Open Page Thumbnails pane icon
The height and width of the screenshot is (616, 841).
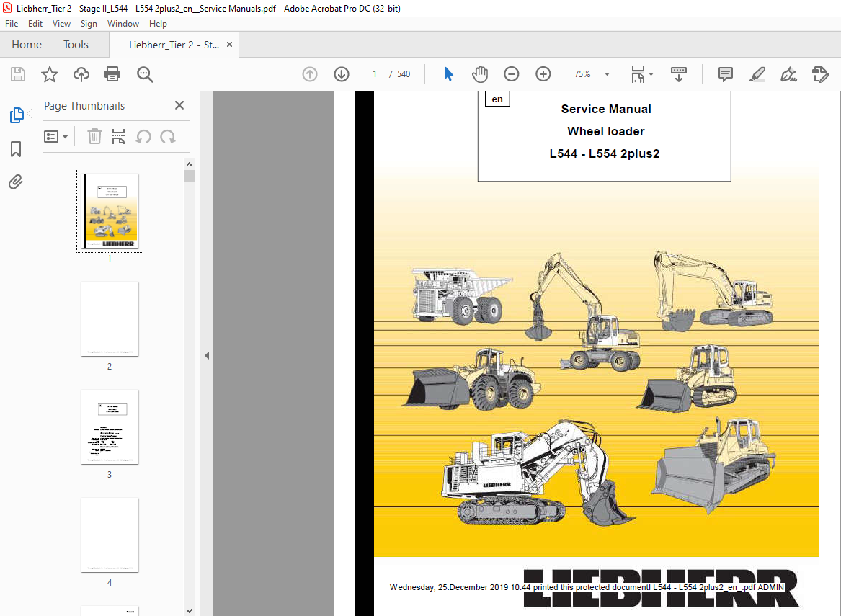pyautogui.click(x=17, y=115)
